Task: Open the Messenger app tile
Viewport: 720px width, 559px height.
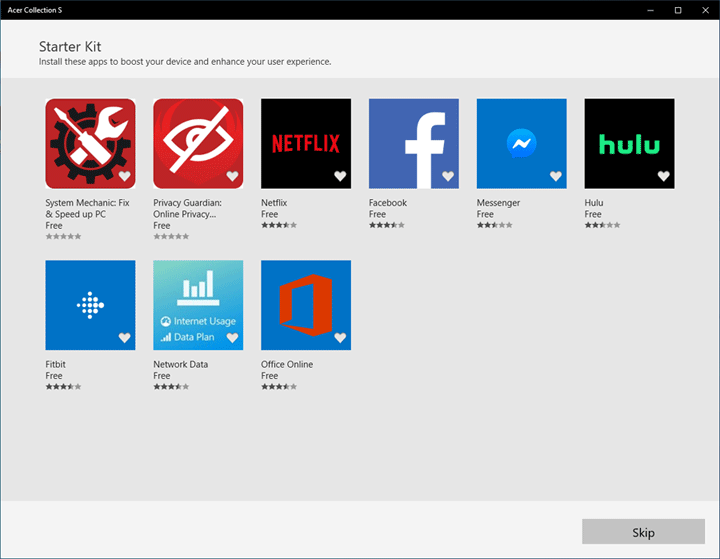Action: (522, 143)
